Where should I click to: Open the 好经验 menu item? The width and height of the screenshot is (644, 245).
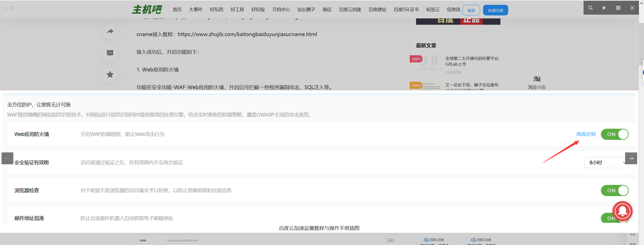[x=258, y=10]
